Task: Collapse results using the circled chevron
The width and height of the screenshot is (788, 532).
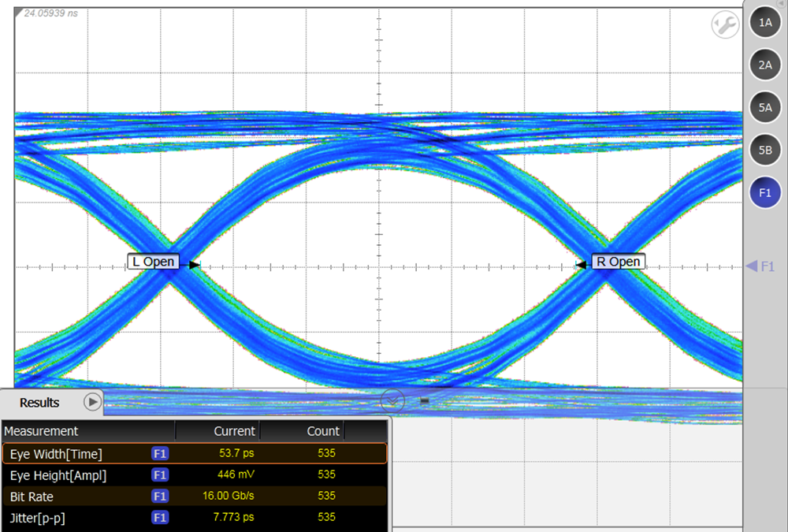Action: pyautogui.click(x=392, y=400)
